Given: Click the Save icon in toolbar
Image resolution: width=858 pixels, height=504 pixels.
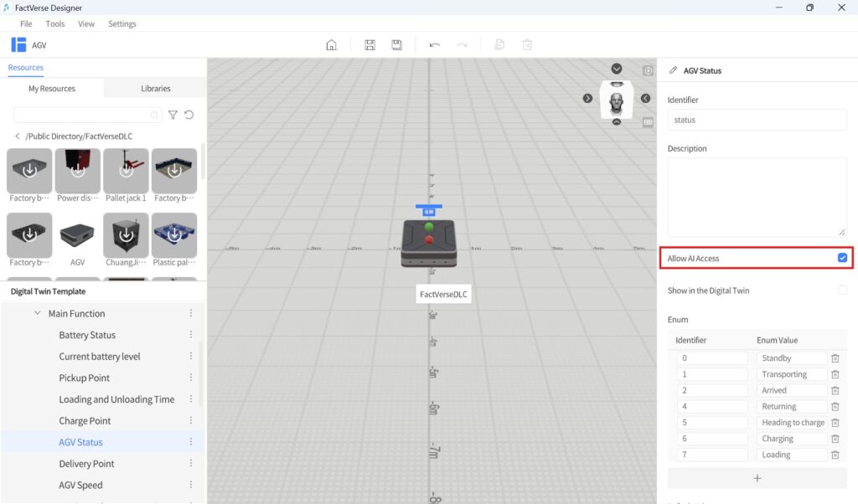Looking at the screenshot, I should pyautogui.click(x=370, y=45).
